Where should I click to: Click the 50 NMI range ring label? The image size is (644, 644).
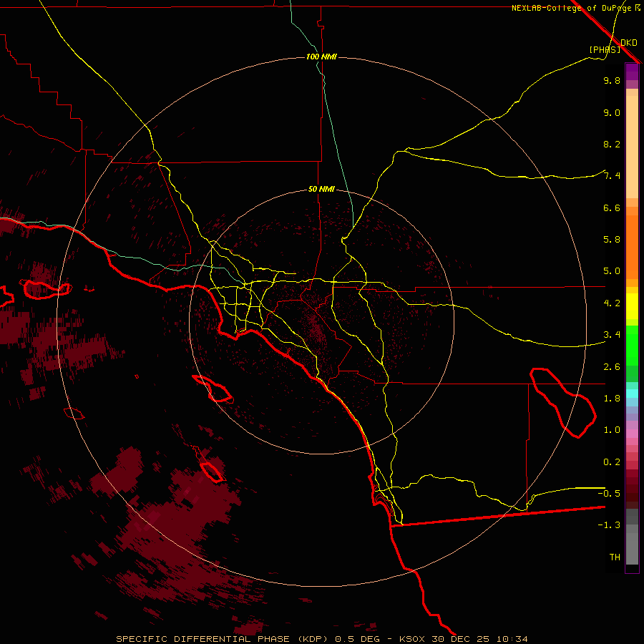coord(321,190)
